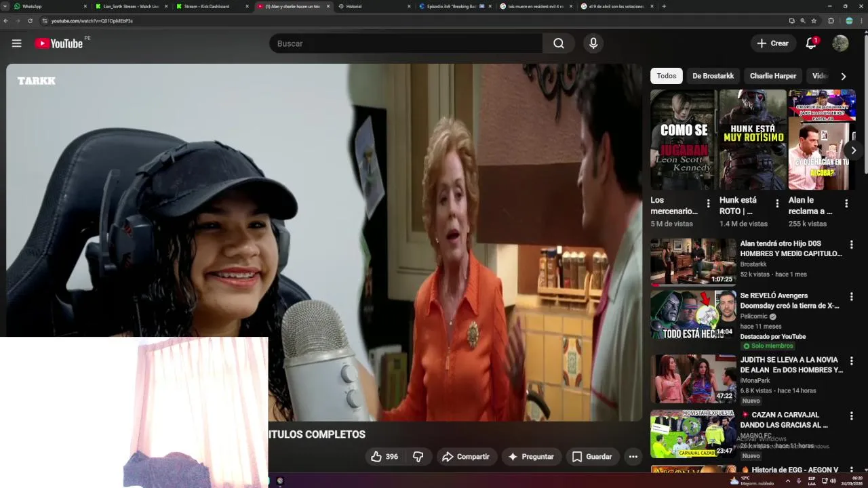The image size is (868, 488).
Task: Open Se REVELÓ Avengers Doomsday thumbnail
Action: pos(693,314)
